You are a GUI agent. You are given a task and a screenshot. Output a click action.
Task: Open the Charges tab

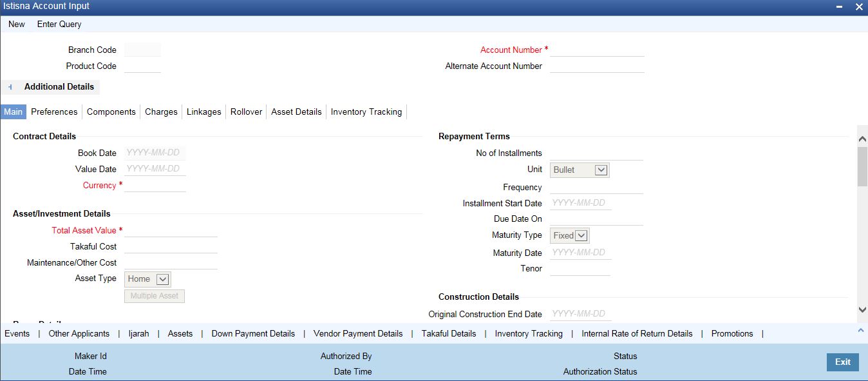click(161, 112)
